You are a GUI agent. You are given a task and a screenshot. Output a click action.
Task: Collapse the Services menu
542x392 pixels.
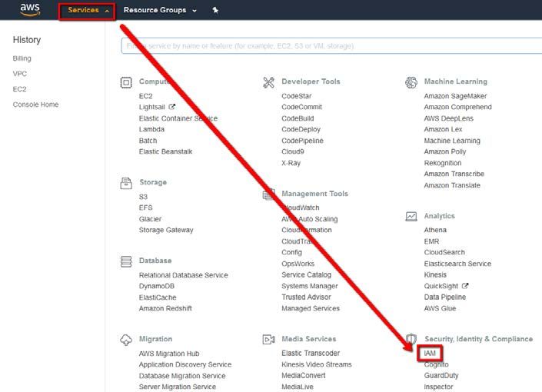(87, 12)
